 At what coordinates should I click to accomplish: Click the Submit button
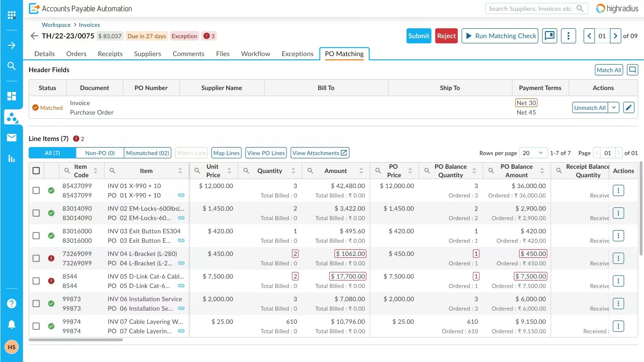point(419,35)
